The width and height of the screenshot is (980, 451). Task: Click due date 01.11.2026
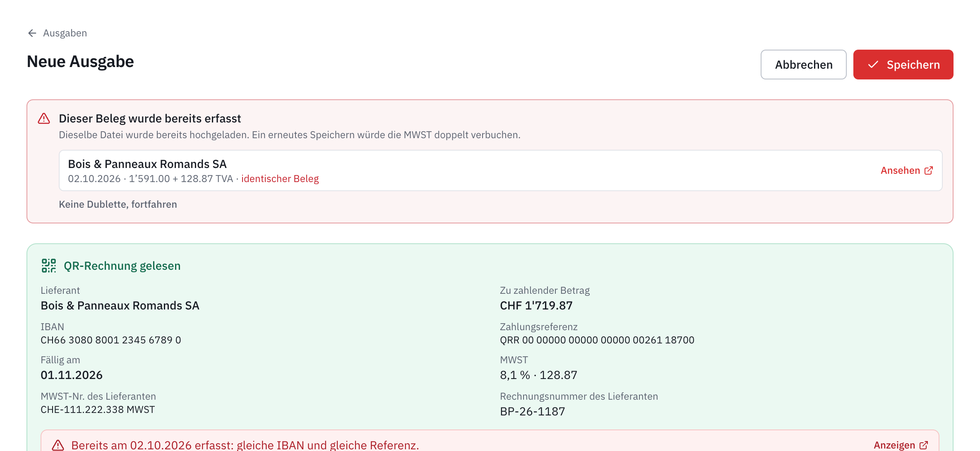point(72,375)
